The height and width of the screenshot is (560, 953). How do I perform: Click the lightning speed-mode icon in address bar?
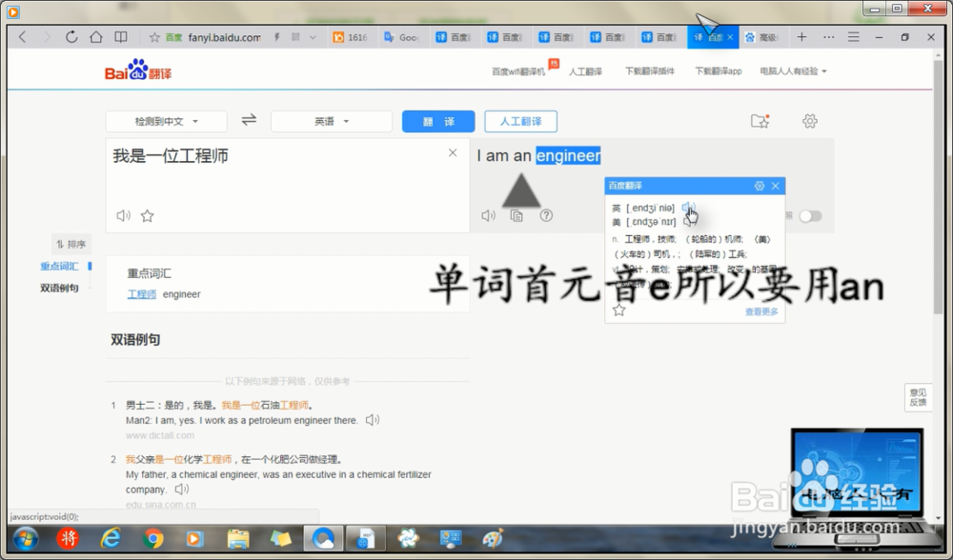[x=276, y=37]
